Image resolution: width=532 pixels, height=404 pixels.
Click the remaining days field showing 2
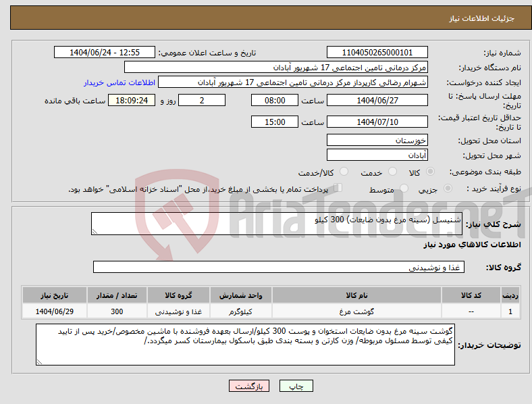(202, 101)
